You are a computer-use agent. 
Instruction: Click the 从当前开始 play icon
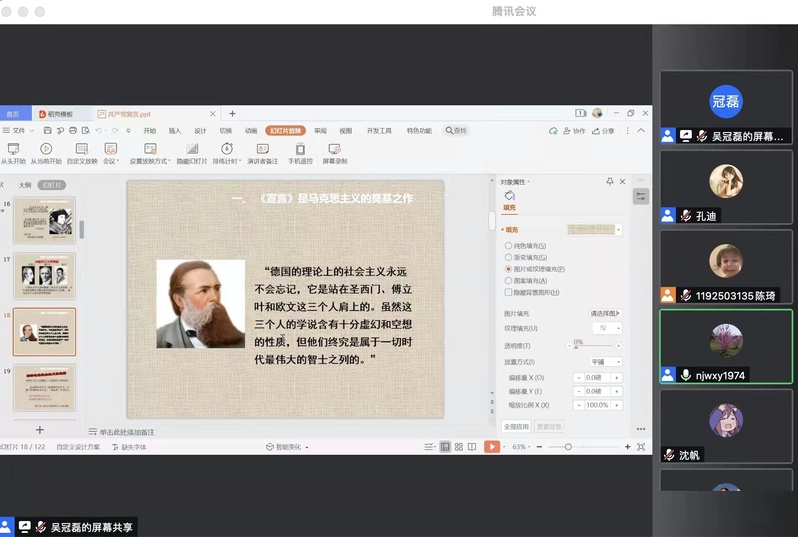45,149
